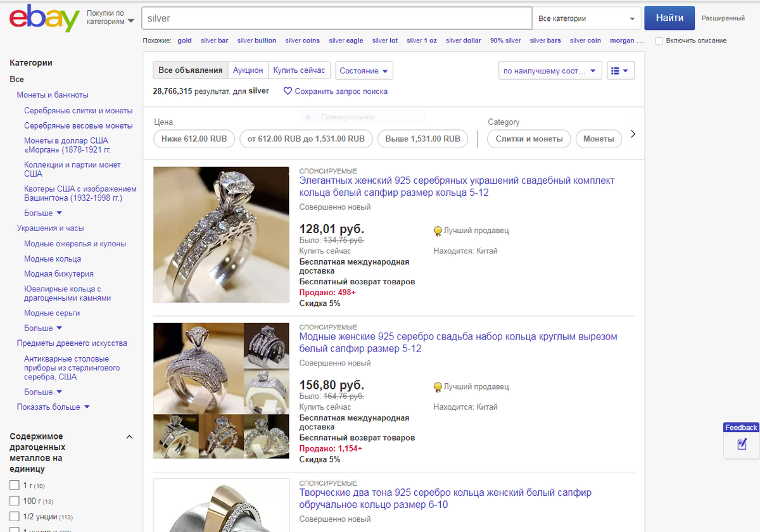Switch to the 'Аукцион' tab

pos(248,70)
